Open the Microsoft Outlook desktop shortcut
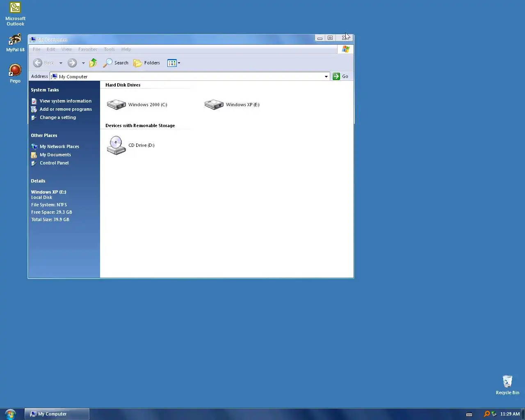Image resolution: width=525 pixels, height=420 pixels. (15, 14)
